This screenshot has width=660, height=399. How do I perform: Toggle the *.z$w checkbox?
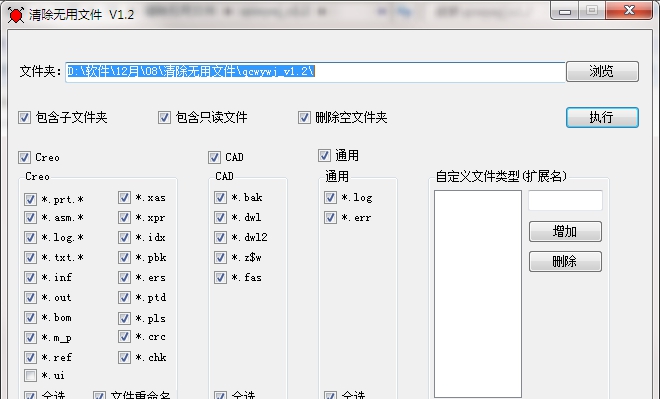221,257
